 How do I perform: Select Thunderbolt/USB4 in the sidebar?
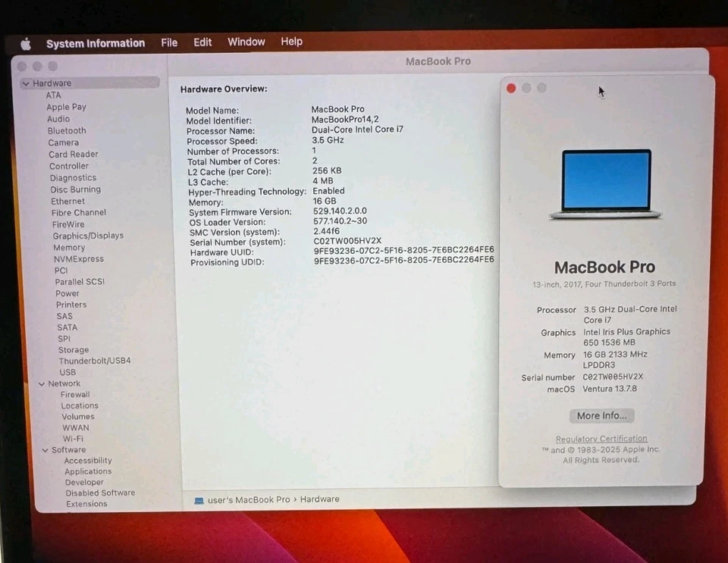pos(95,361)
